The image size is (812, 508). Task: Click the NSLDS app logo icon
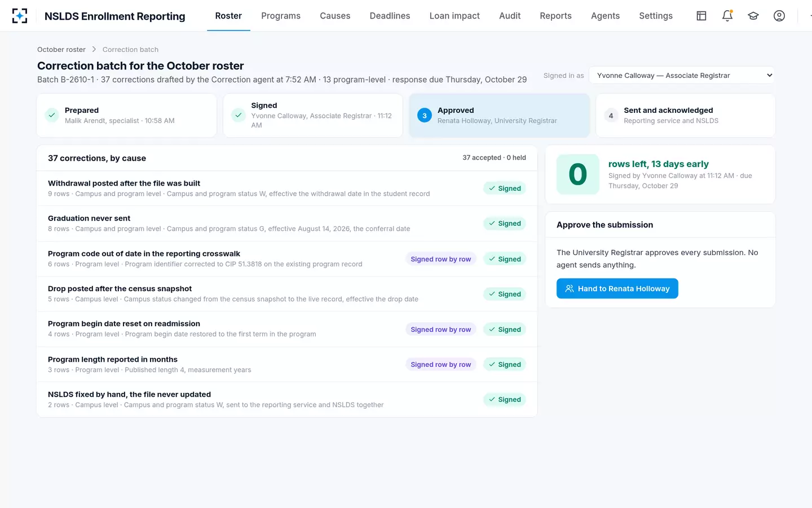pos(20,16)
